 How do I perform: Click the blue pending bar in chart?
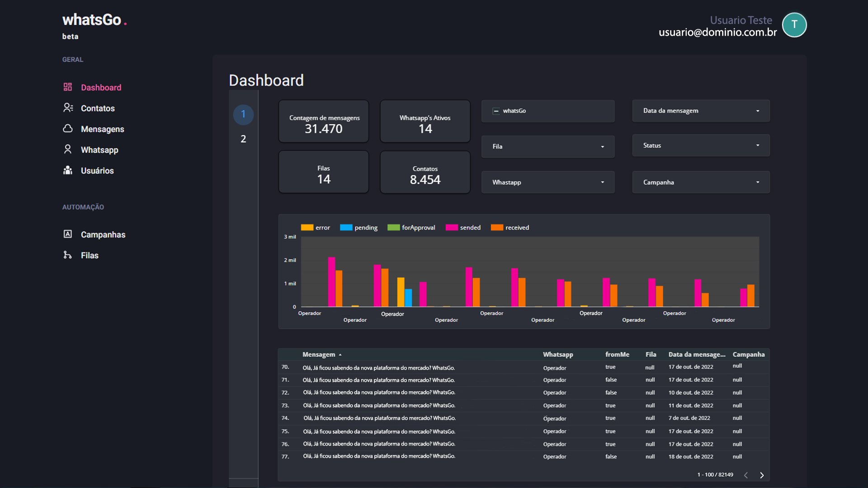coord(408,298)
